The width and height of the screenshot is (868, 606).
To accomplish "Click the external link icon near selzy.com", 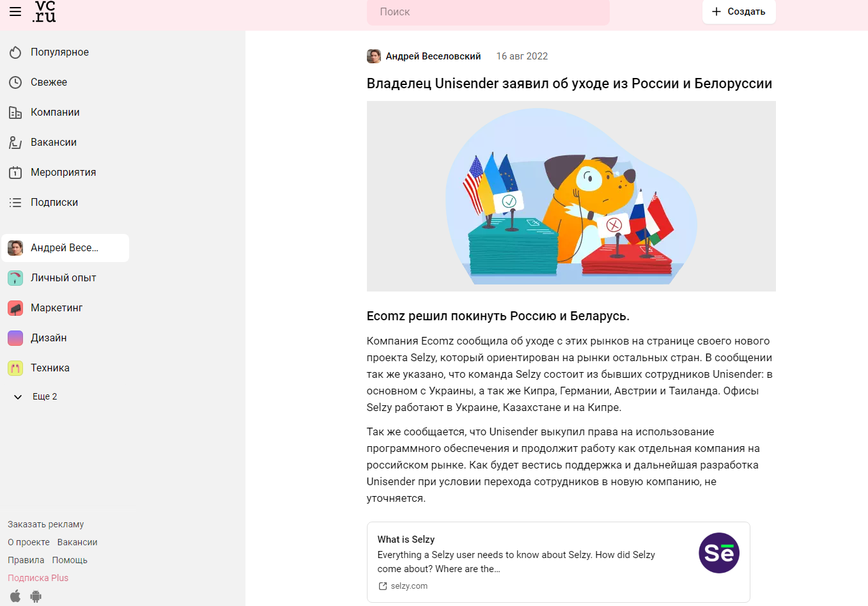I will pos(383,586).
